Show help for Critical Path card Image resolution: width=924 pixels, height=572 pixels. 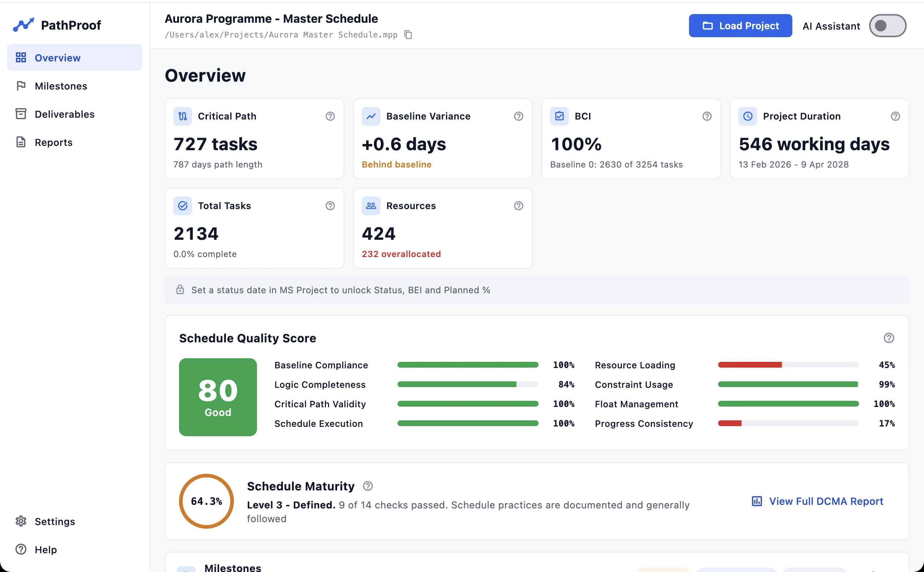click(x=330, y=116)
